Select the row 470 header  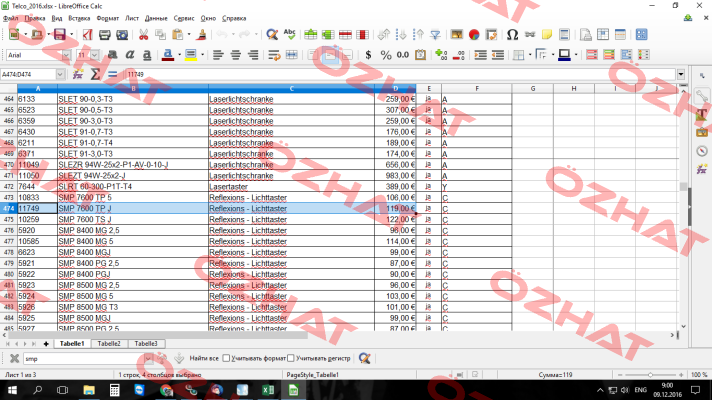click(9, 164)
